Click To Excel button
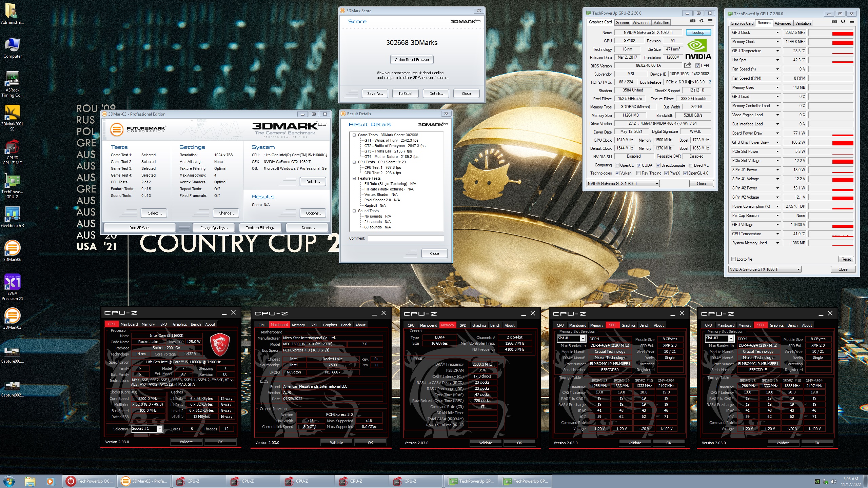 (x=405, y=94)
